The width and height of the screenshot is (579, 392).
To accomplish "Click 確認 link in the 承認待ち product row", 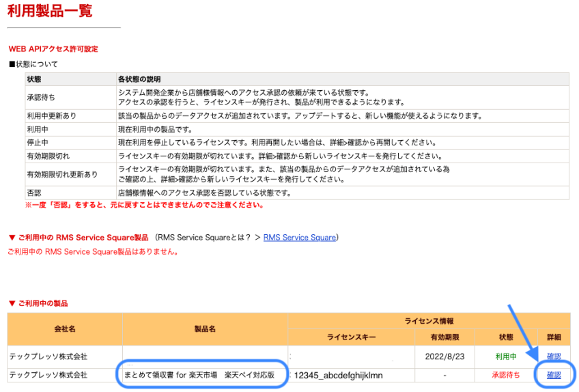I will 554,375.
